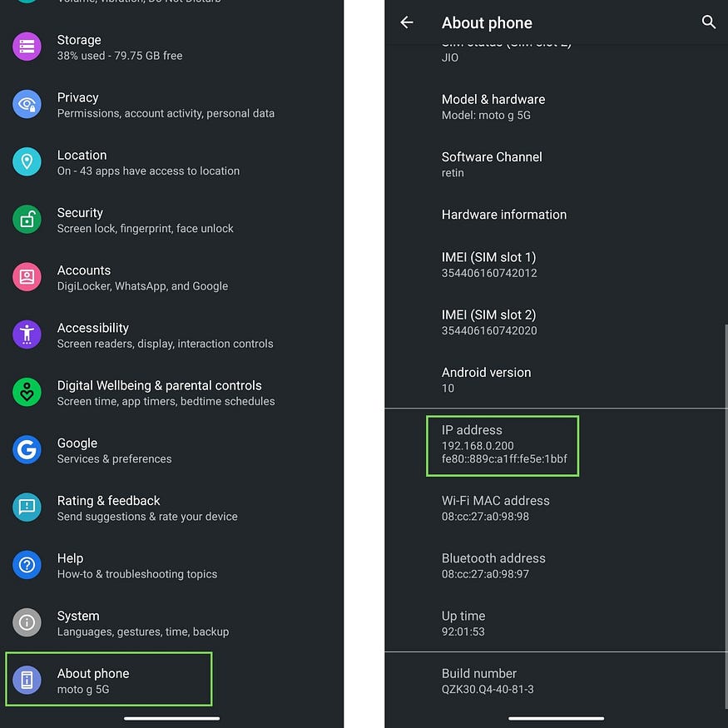
Task: Open Privacy permissions settings
Action: pos(171,105)
